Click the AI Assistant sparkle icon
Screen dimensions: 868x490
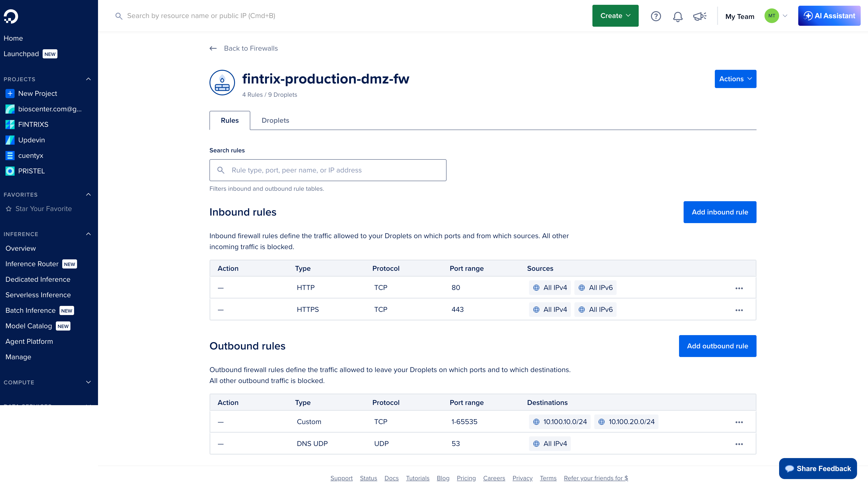tap(808, 16)
